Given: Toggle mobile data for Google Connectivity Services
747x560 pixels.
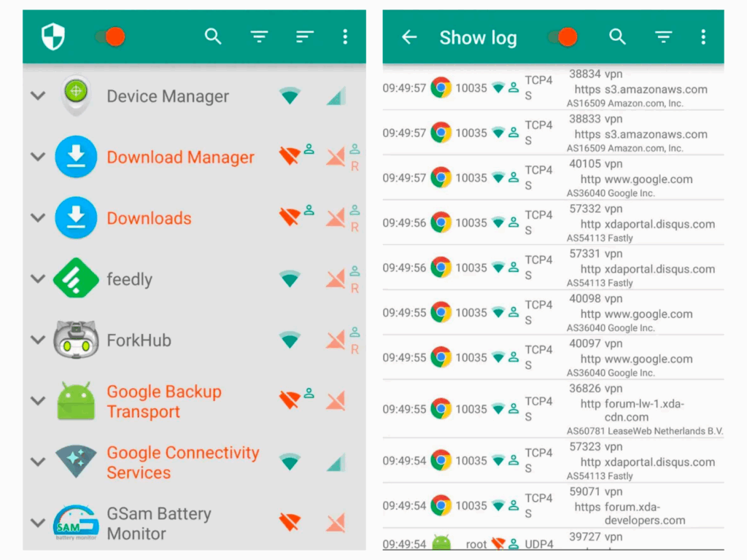Looking at the screenshot, I should point(336,462).
